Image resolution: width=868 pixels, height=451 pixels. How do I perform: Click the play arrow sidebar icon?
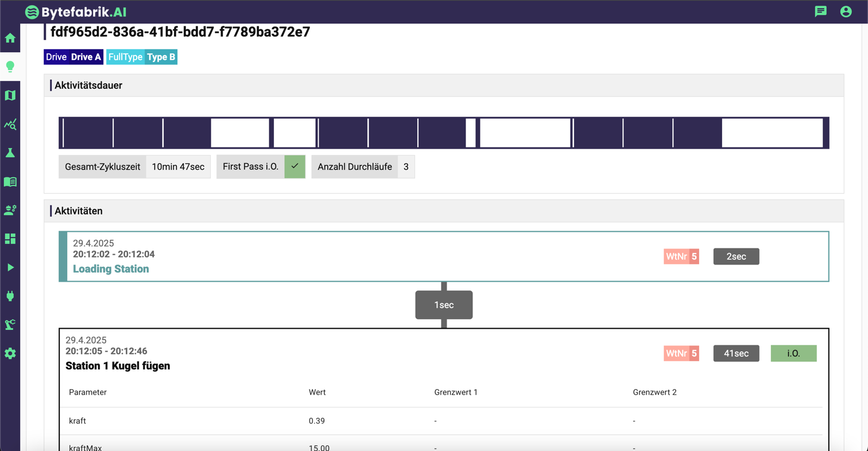[x=10, y=267]
